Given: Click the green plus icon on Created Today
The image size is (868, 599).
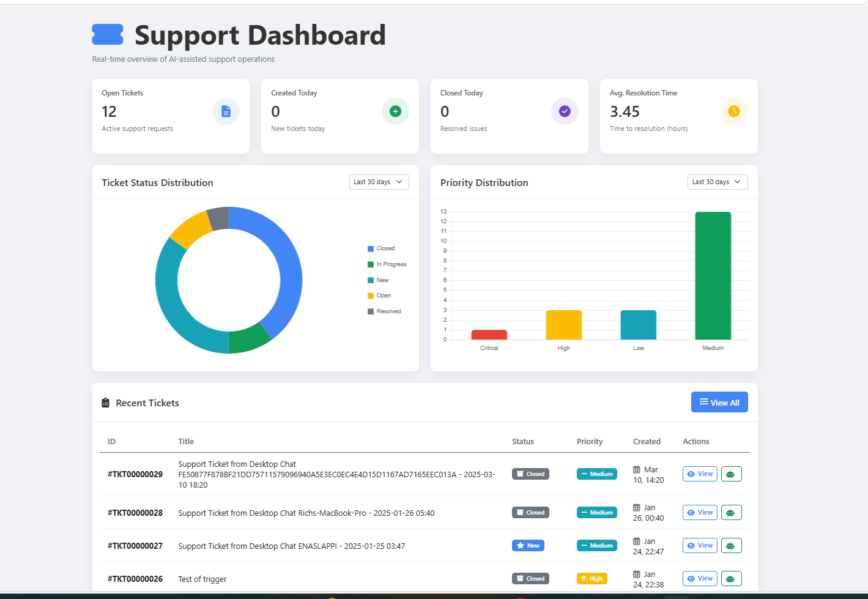Looking at the screenshot, I should pyautogui.click(x=395, y=111).
